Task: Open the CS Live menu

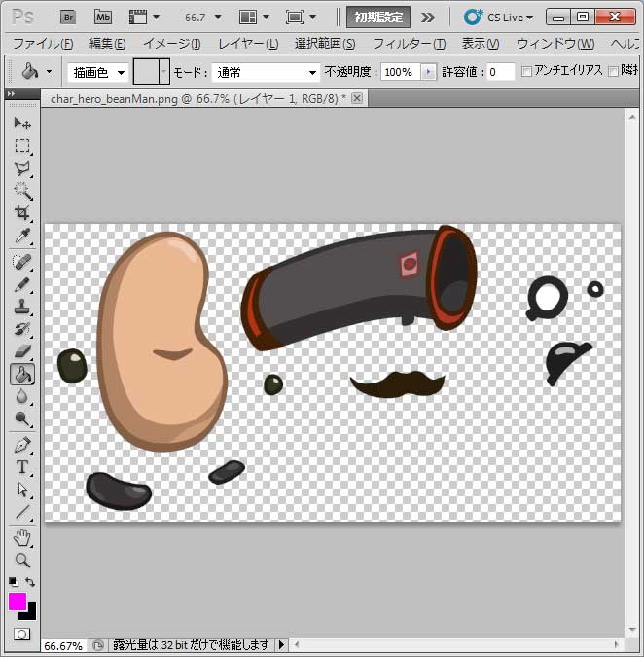Action: [498, 18]
